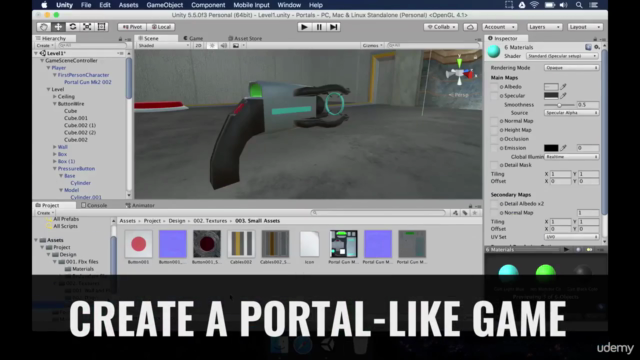Open macOS Spotlight search
640x360 pixels.
(579, 5)
